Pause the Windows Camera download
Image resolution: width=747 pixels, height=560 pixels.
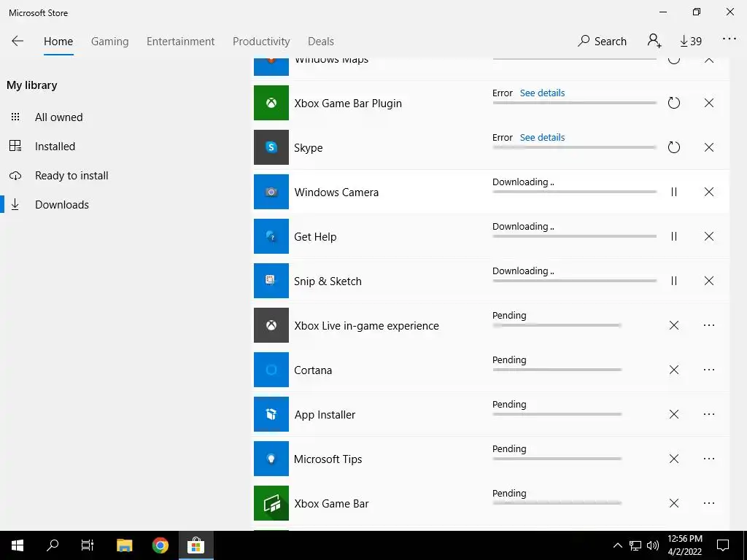coord(673,192)
